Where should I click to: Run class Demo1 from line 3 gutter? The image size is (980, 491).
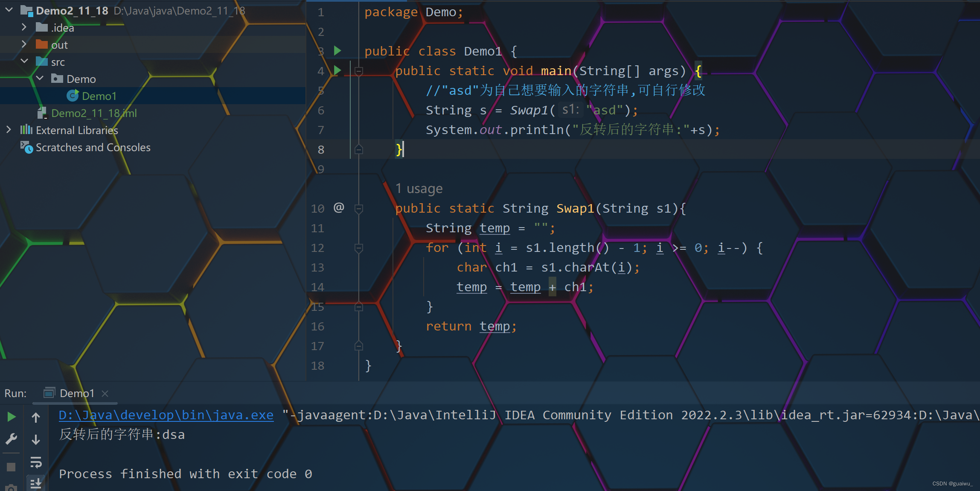tap(337, 51)
